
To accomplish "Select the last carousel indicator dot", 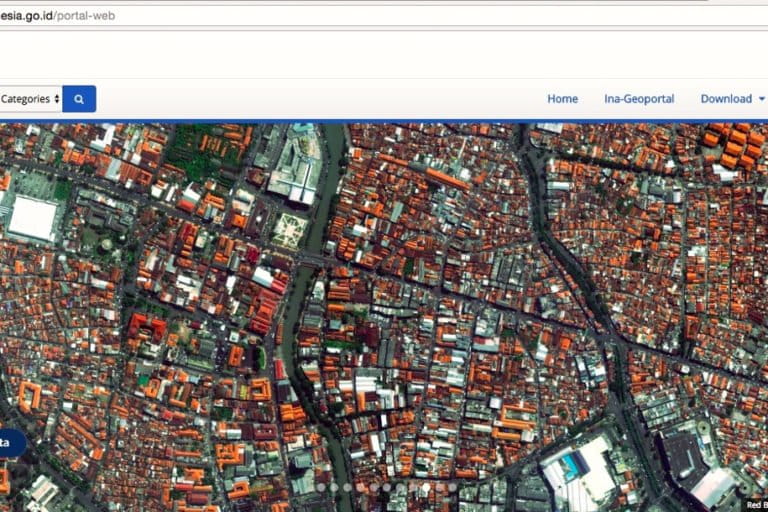I will pos(451,487).
